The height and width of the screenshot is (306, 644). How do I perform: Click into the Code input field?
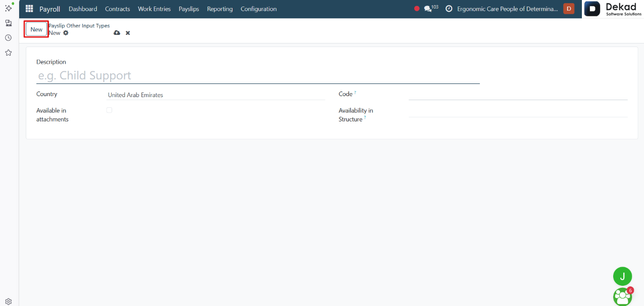(518, 95)
